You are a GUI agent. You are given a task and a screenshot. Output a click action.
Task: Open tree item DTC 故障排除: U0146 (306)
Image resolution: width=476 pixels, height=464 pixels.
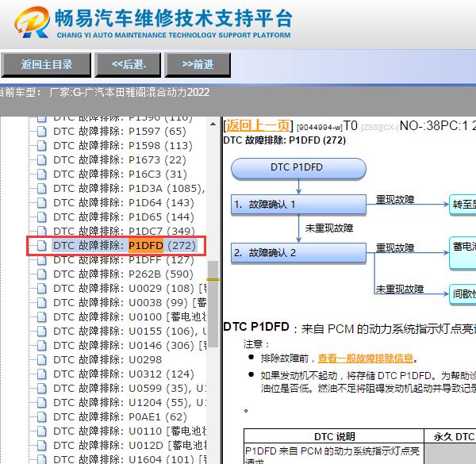click(130, 345)
